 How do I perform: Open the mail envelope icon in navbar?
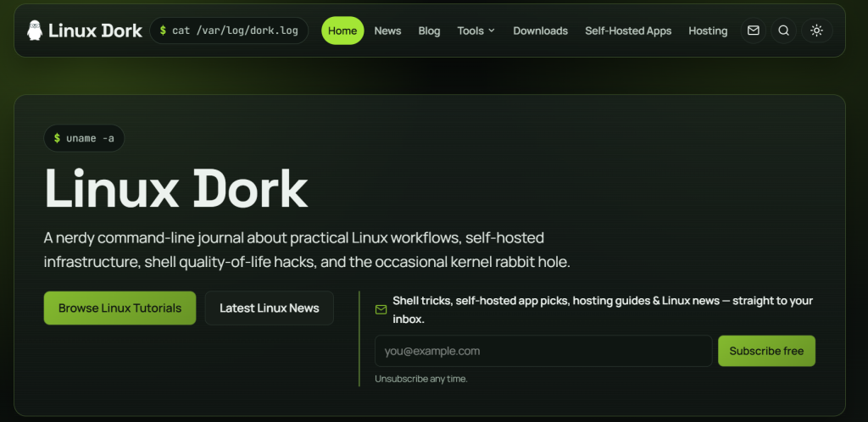(x=754, y=31)
